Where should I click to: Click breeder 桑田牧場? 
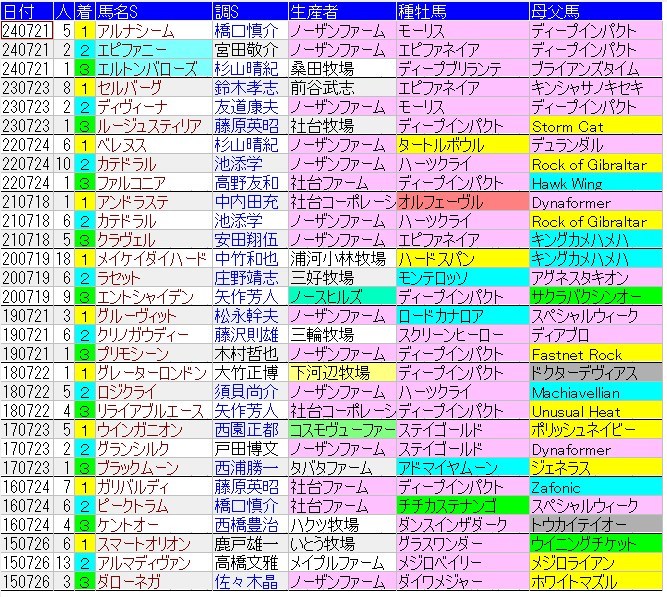tap(342, 69)
